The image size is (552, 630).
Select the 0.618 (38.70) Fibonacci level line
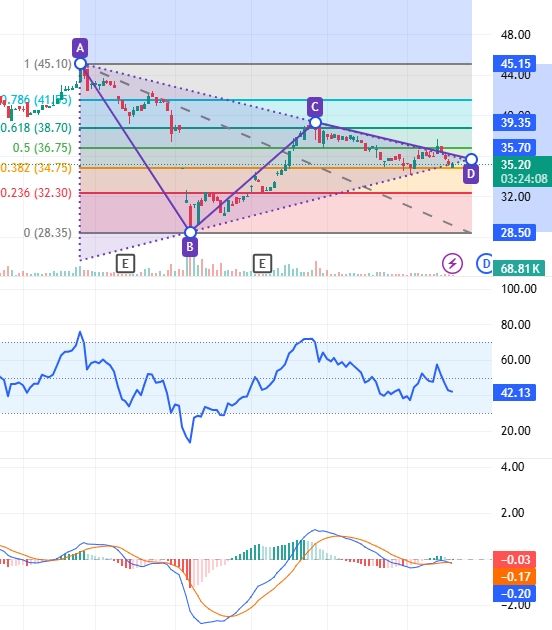(276, 128)
